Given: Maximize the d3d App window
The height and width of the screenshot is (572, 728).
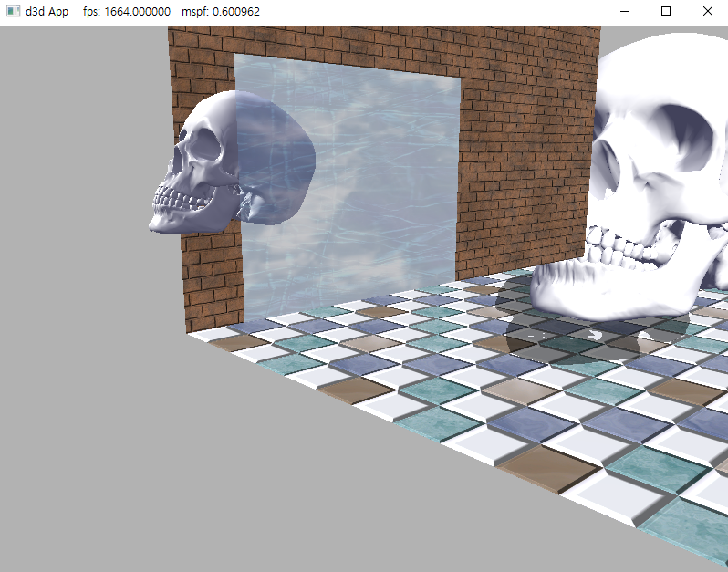Looking at the screenshot, I should coord(666,11).
